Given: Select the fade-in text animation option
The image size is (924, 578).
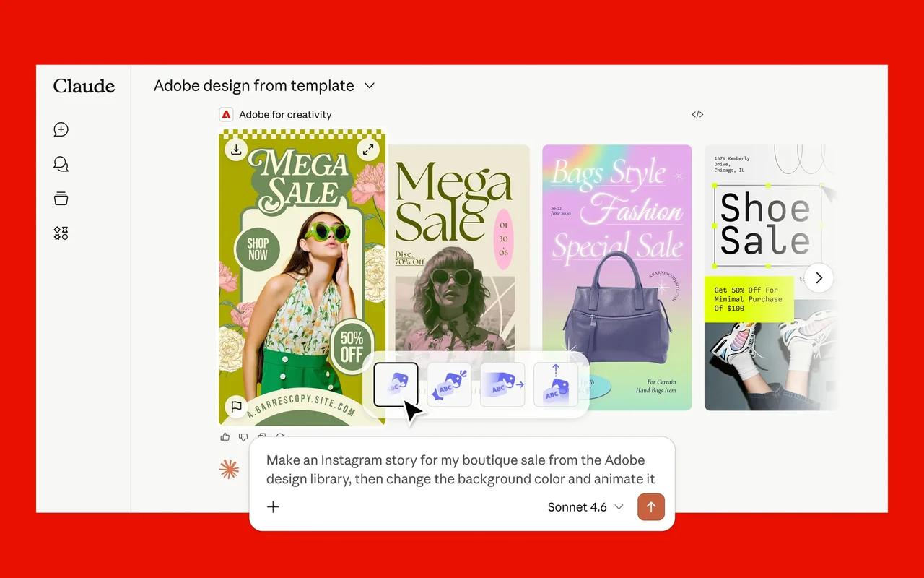Looking at the screenshot, I should coord(396,384).
